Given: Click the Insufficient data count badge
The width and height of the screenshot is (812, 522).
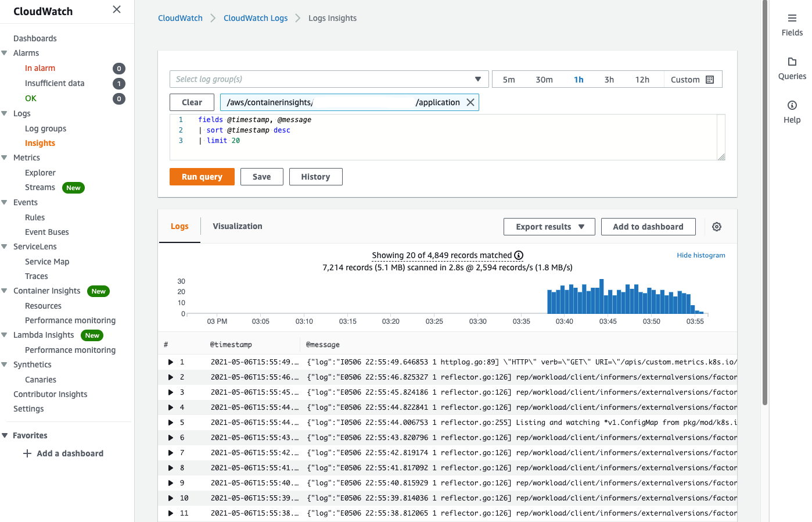Looking at the screenshot, I should (x=119, y=84).
